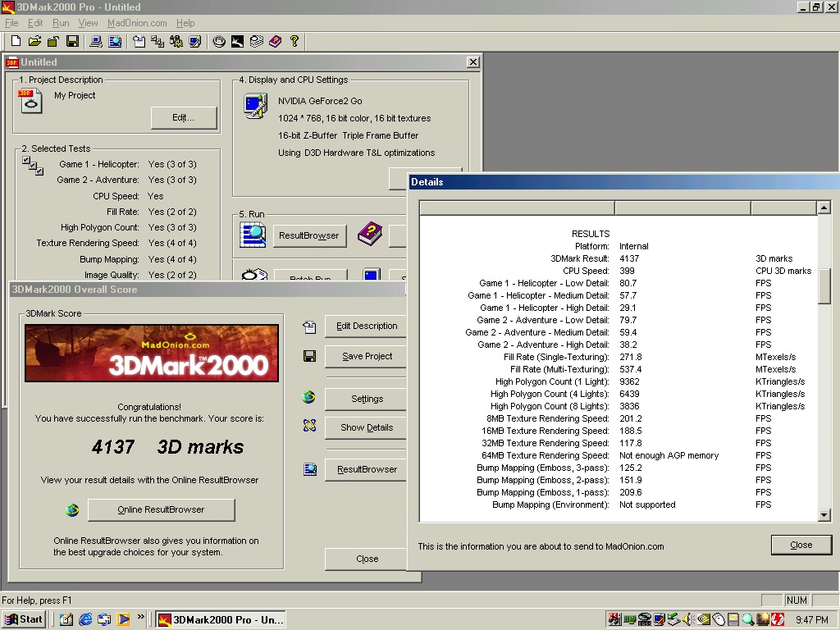Open the Run menu
Screen dimensions: 840x630
[x=61, y=23]
